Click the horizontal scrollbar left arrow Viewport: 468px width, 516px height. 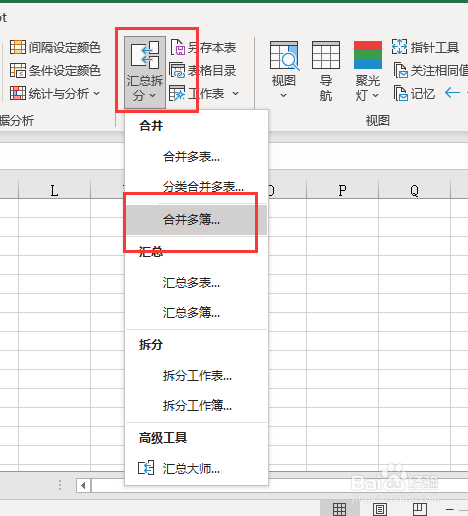pyautogui.click(x=83, y=485)
